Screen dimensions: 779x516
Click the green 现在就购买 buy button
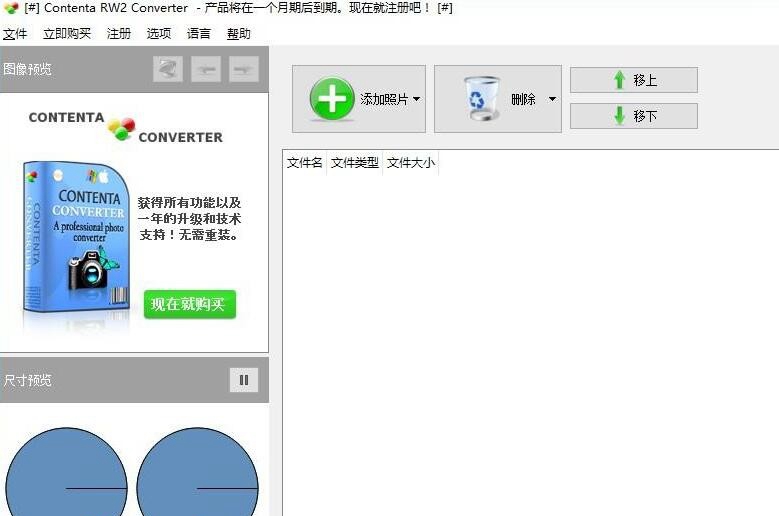click(x=190, y=304)
